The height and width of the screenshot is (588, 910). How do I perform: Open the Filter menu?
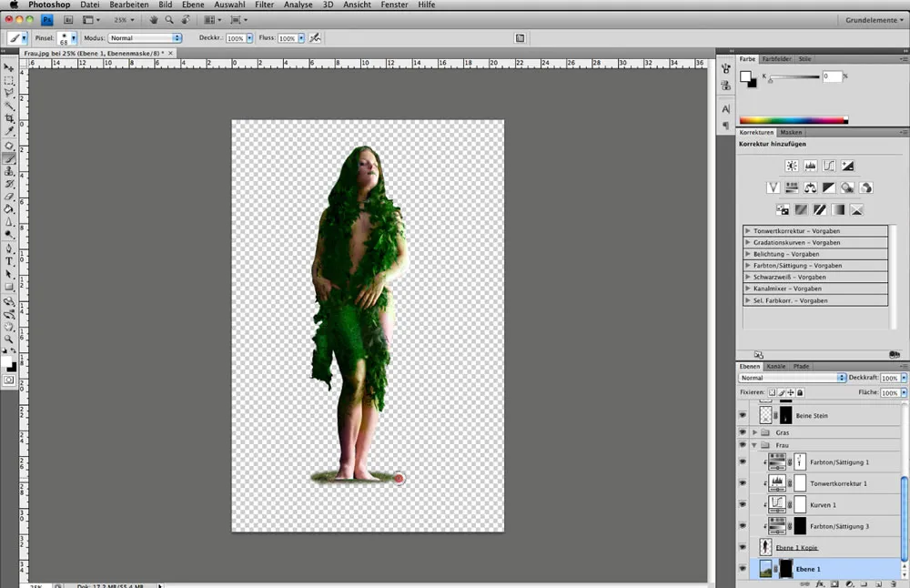(x=264, y=5)
